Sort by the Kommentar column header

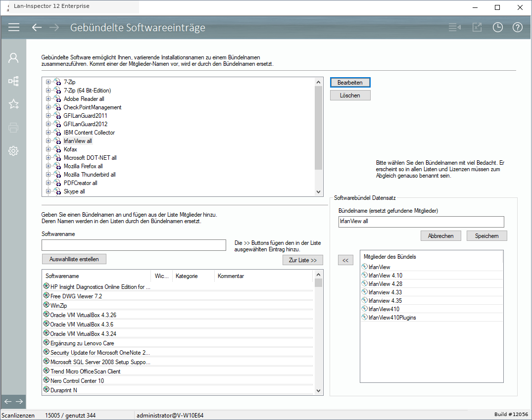click(x=263, y=276)
